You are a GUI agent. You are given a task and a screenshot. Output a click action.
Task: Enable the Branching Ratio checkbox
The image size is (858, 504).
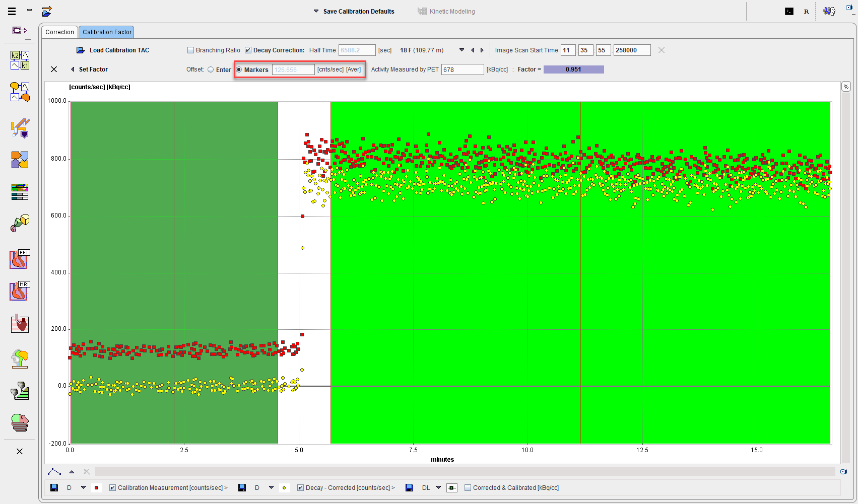click(x=190, y=50)
